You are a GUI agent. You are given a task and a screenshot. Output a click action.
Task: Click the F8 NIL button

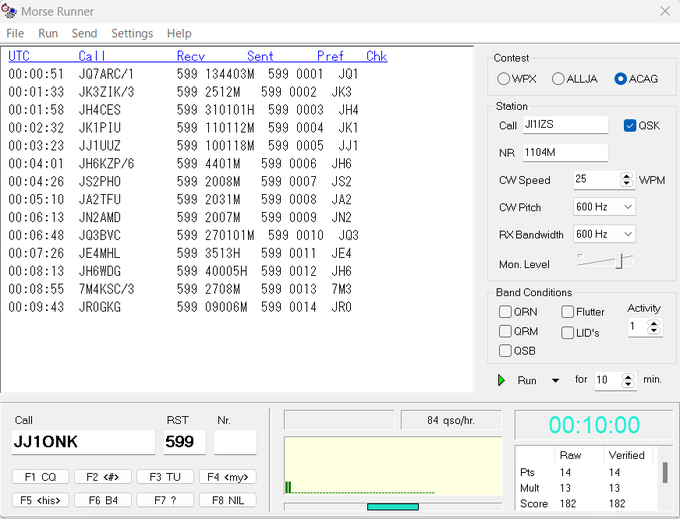coord(228,500)
